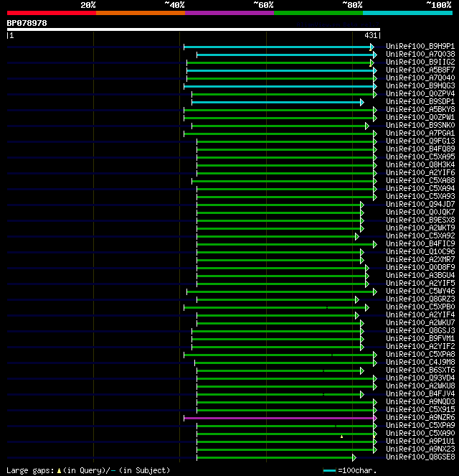The width and height of the screenshot is (459, 476).
Task: Click the UniRef100_C5XPA8 text
Action: (x=420, y=354)
